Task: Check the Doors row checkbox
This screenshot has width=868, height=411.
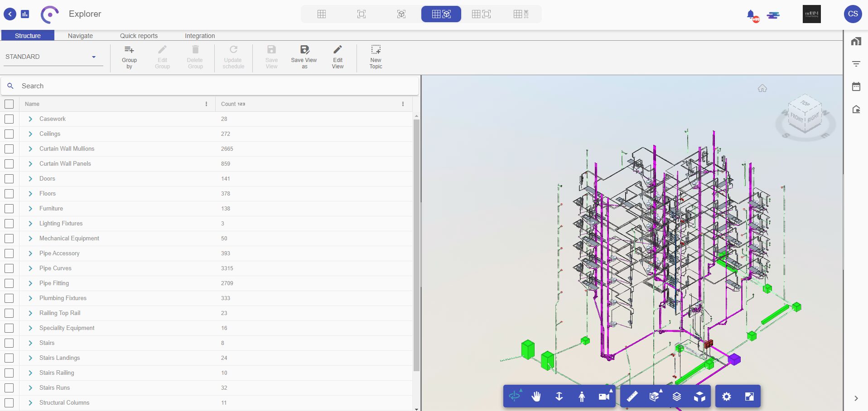Action: coord(9,179)
